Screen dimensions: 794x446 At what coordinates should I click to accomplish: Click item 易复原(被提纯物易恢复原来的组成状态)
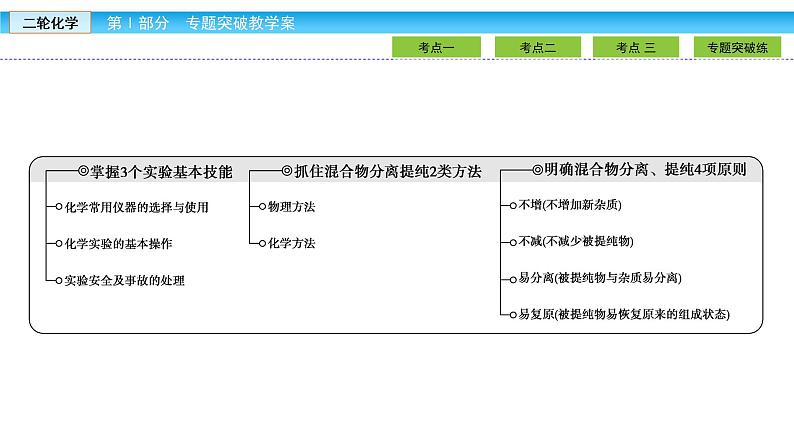click(624, 314)
